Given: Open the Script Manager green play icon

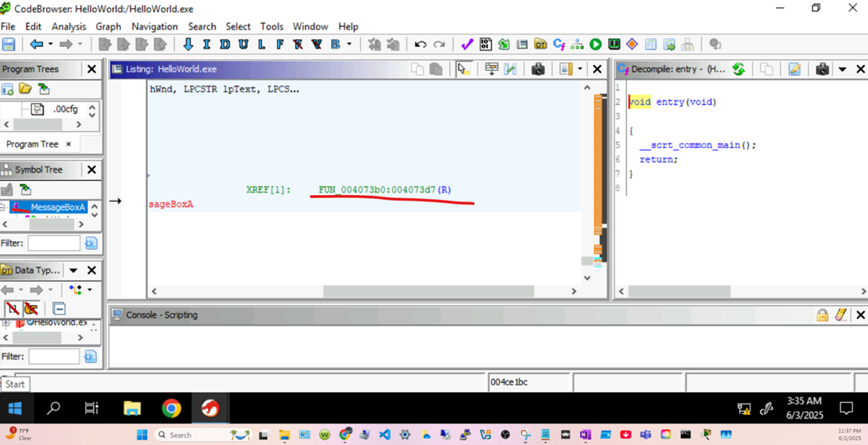Looking at the screenshot, I should (x=596, y=45).
